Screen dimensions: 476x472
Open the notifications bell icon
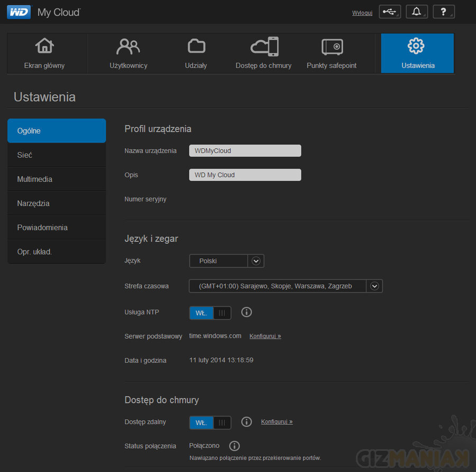pyautogui.click(x=417, y=12)
